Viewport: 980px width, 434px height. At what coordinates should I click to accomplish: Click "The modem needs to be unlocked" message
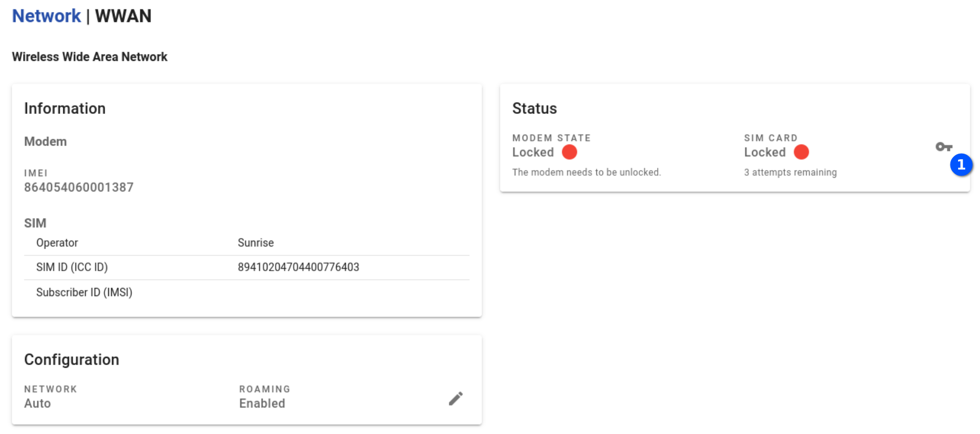[x=586, y=173]
